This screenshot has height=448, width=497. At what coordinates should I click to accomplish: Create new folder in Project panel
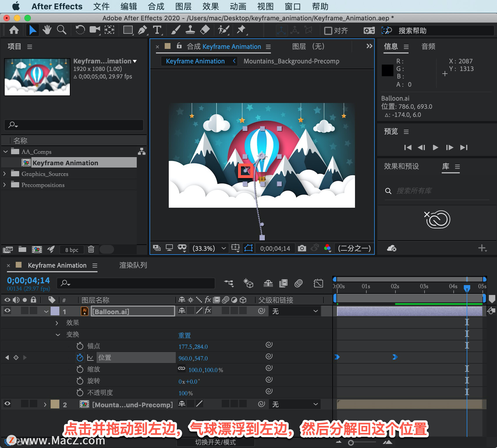coord(22,249)
